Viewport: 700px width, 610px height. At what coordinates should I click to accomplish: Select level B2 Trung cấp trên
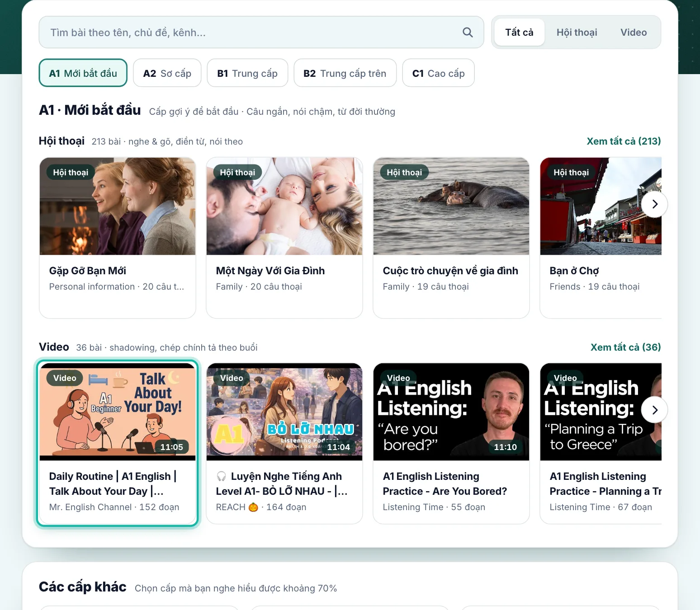pyautogui.click(x=345, y=73)
